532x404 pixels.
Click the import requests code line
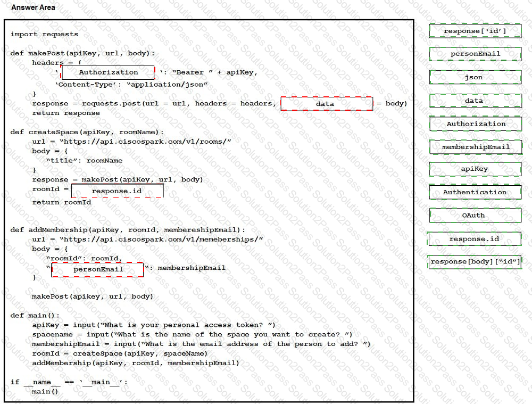pos(44,34)
